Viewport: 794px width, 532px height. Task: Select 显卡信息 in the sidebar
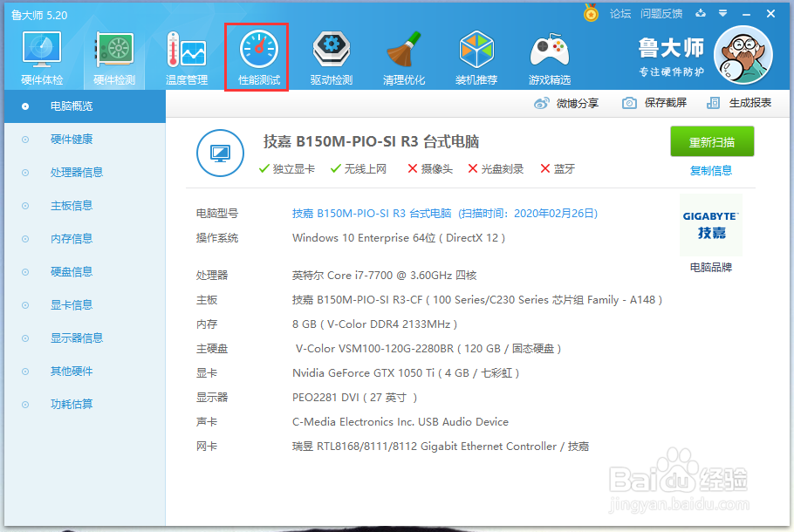point(86,304)
